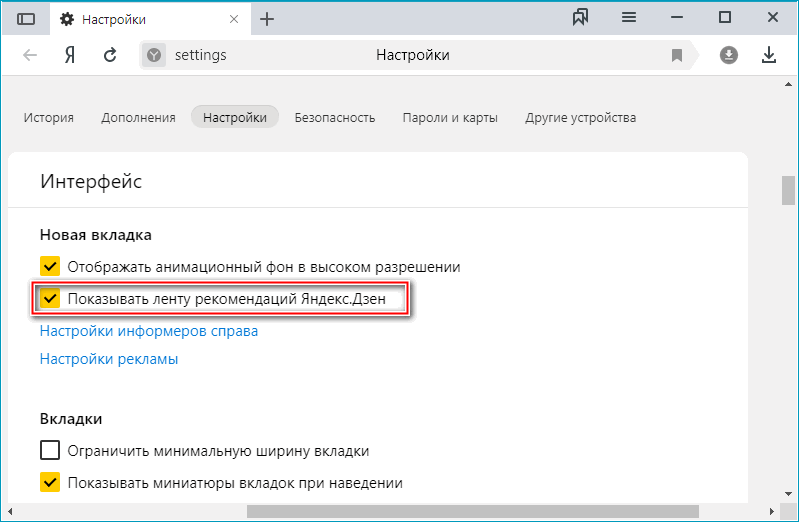Close the Настройки browser tab
The width and height of the screenshot is (799, 522).
[234, 19]
